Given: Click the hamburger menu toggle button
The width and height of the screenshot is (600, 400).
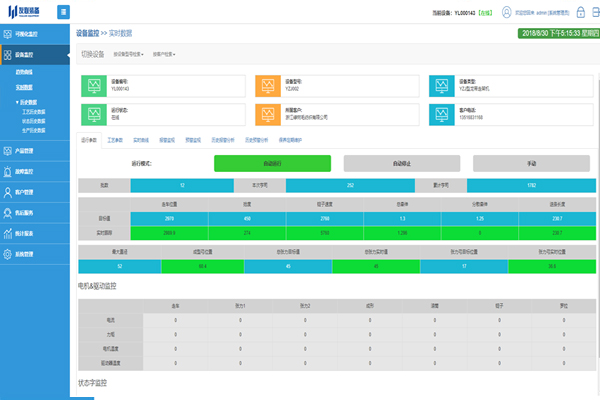Looking at the screenshot, I should pos(64,11).
